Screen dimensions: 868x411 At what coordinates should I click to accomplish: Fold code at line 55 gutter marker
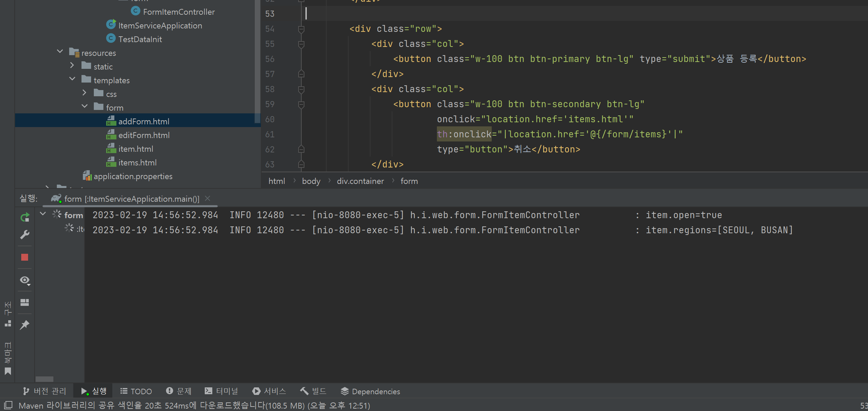click(301, 44)
